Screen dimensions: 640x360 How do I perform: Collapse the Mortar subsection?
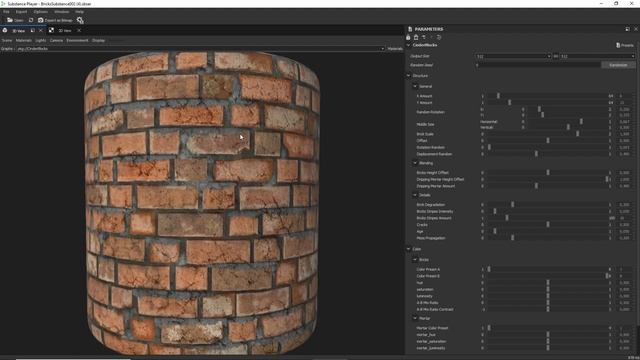[415, 318]
